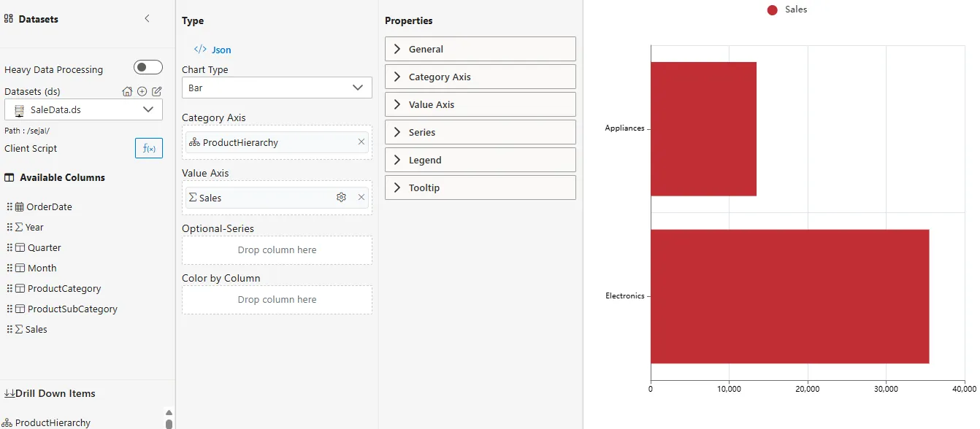Click the home icon beside Datasets (ds)
The image size is (980, 429).
(127, 91)
